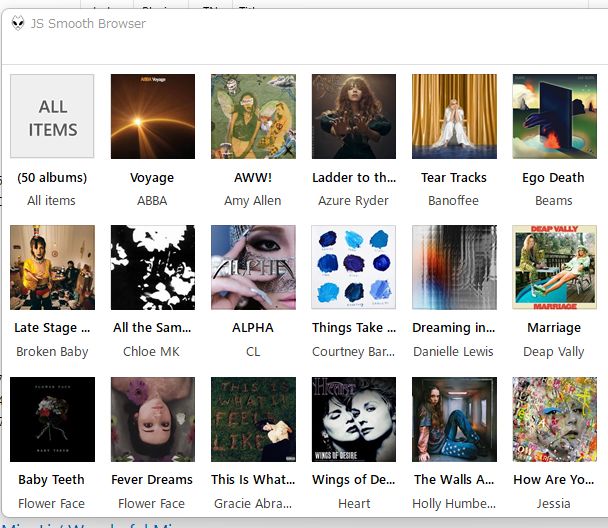This screenshot has width=608, height=528.
Task: Click the "ALPHA" title text
Action: tap(253, 328)
